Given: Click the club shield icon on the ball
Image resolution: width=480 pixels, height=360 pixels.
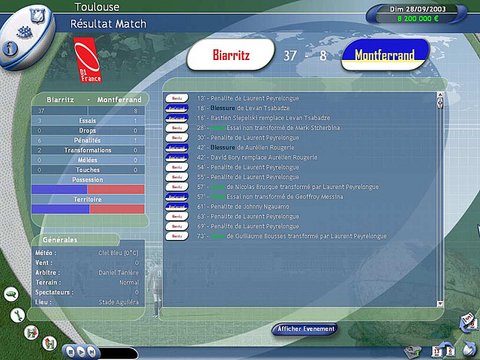Looking at the screenshot, I should click(x=37, y=16).
